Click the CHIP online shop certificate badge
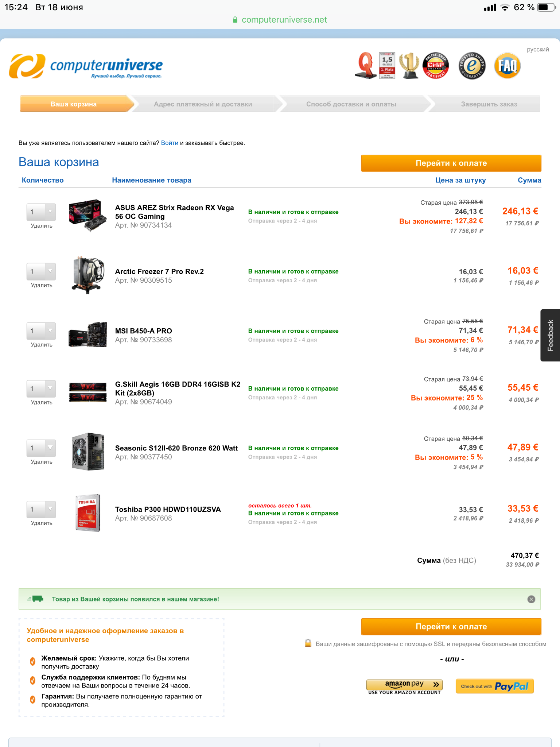The height and width of the screenshot is (747, 560). tap(436, 66)
